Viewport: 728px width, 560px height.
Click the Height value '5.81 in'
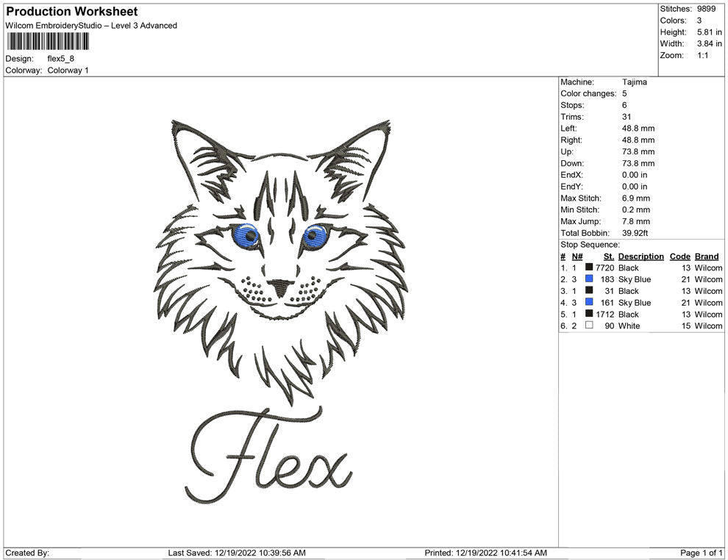pyautogui.click(x=710, y=32)
